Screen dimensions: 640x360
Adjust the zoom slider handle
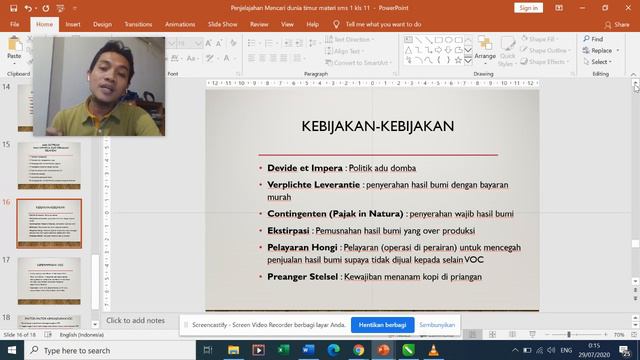569,335
